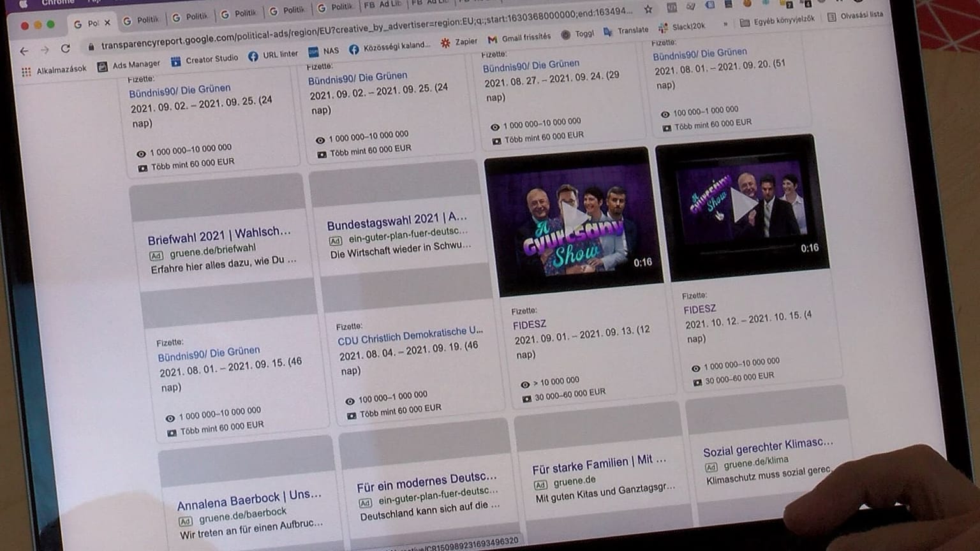Screen dimensions: 980x551
Task: Open the NAS bookmark
Action: click(x=323, y=51)
